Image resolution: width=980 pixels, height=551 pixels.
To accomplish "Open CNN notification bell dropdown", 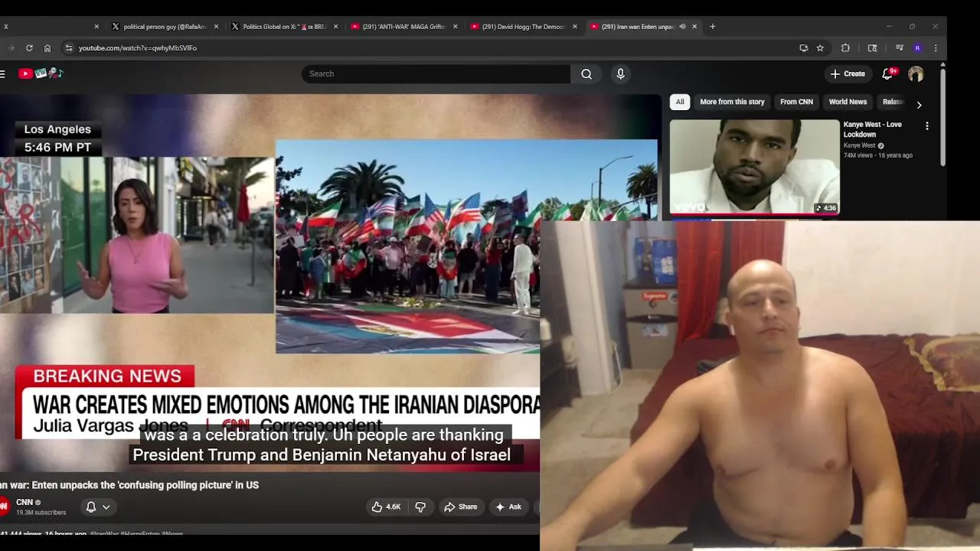I will pyautogui.click(x=98, y=507).
